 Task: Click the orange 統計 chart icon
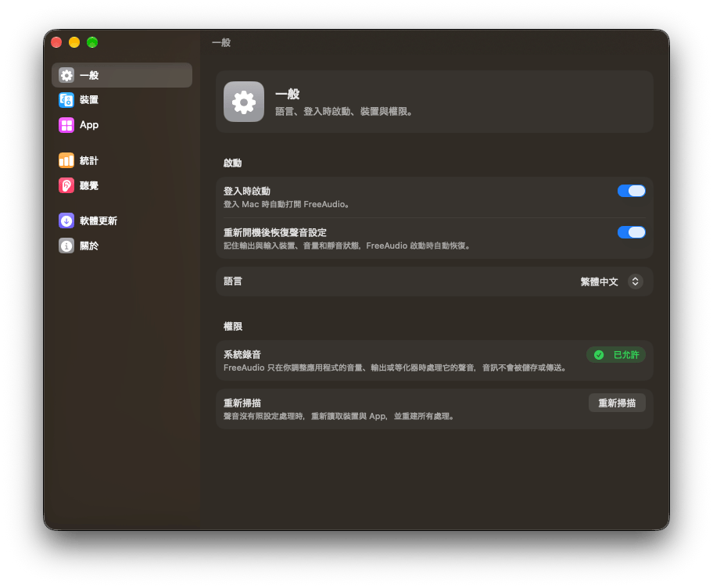coord(66,160)
